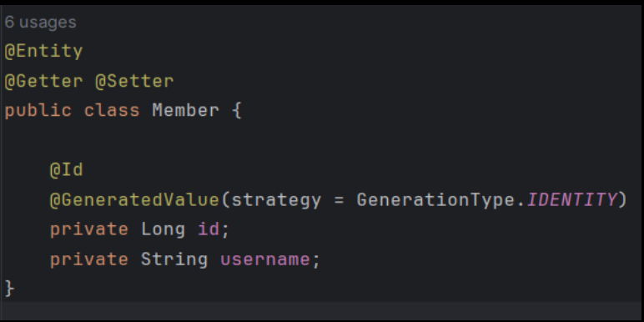644x322 pixels.
Task: Click the @Id annotation
Action: click(66, 169)
